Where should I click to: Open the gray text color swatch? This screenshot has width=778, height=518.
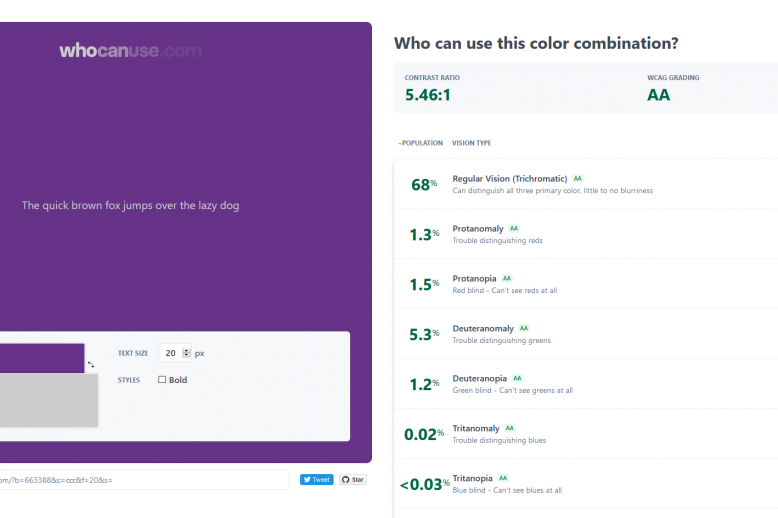pos(48,401)
